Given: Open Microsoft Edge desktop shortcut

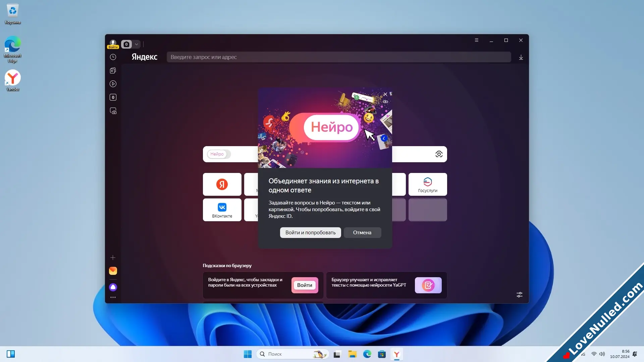Looking at the screenshot, I should (13, 49).
